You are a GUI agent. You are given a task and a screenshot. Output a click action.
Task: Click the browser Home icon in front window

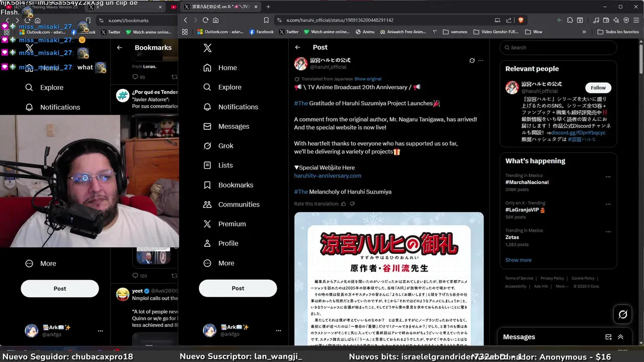click(215, 20)
